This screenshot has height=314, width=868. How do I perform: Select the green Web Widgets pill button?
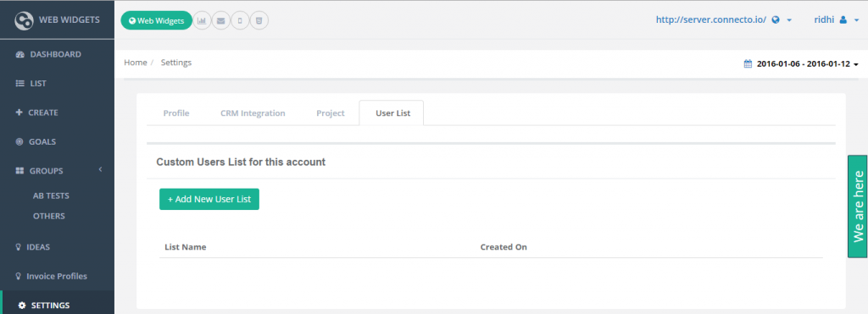coord(157,21)
